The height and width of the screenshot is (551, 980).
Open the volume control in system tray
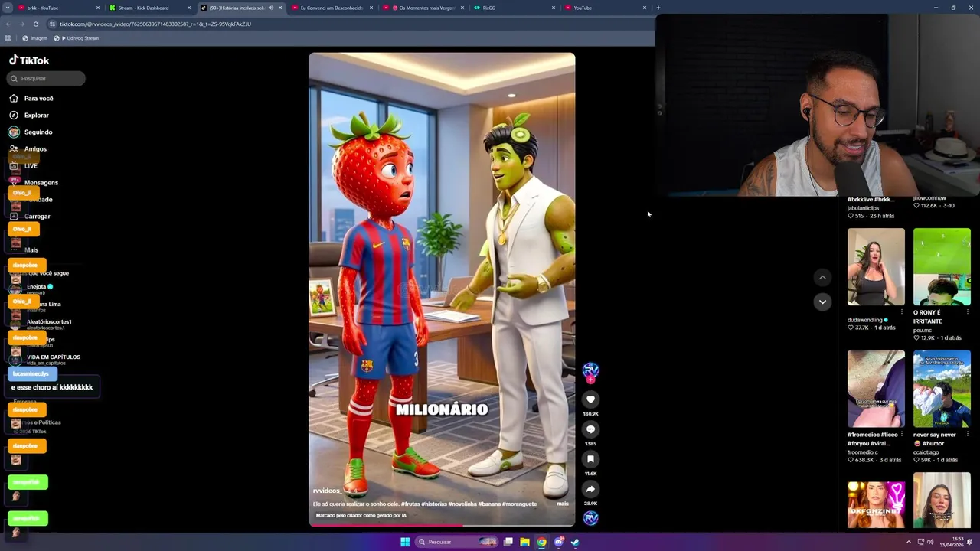[930, 542]
